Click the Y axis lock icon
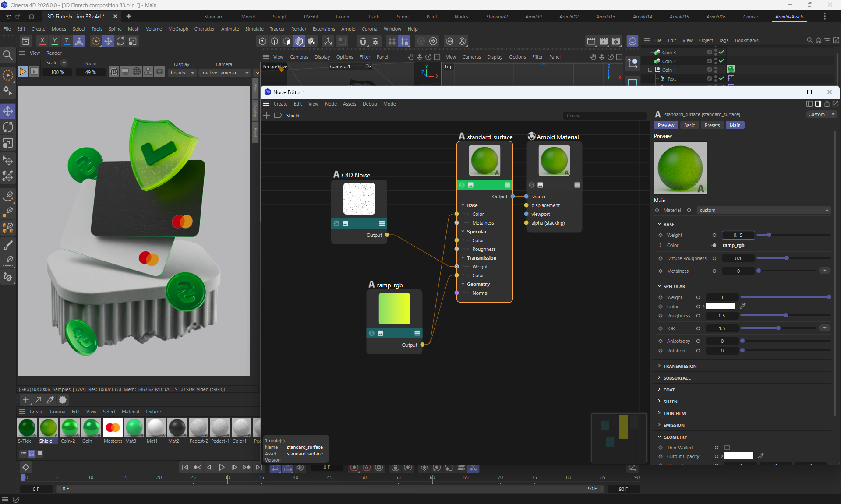Image resolution: width=841 pixels, height=504 pixels. click(54, 41)
